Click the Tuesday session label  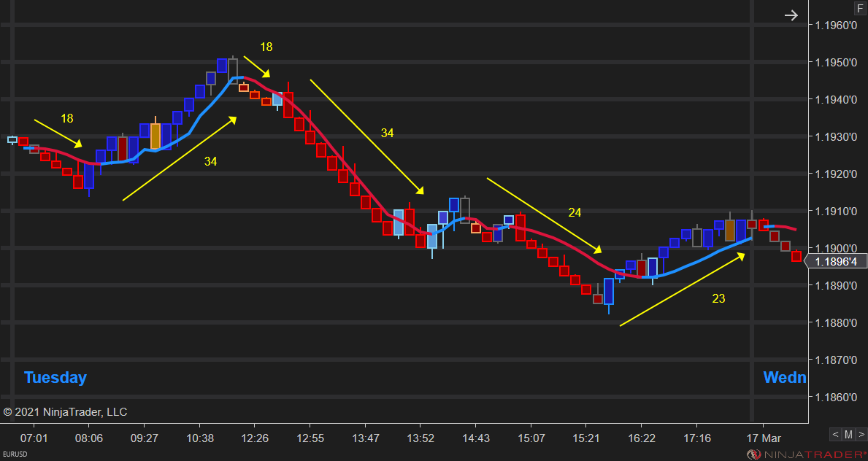click(55, 378)
